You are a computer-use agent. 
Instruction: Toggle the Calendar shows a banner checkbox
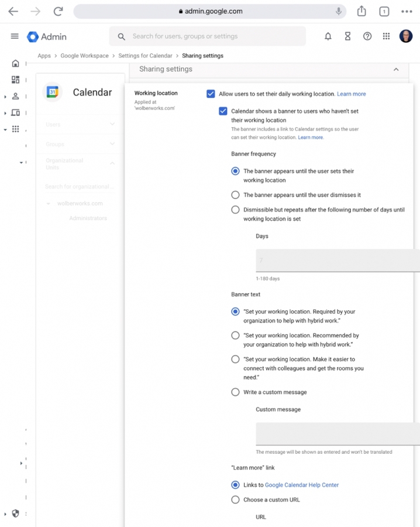(223, 111)
